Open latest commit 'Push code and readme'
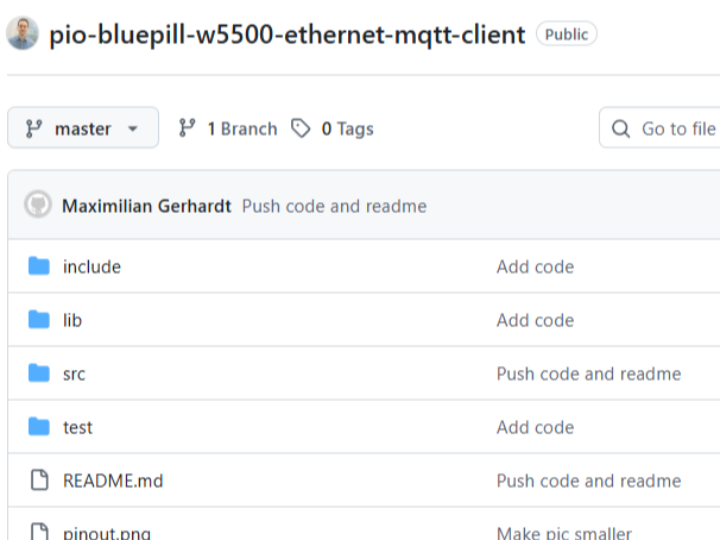 [334, 206]
